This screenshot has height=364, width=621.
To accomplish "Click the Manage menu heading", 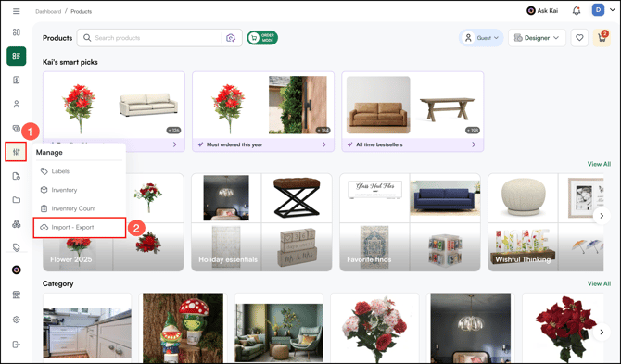I will click(49, 152).
